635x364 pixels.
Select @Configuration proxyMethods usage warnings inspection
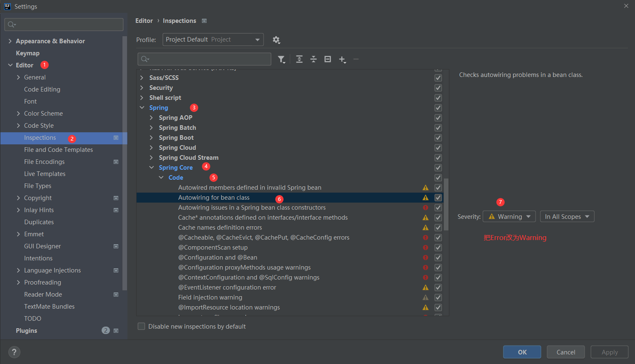244,267
